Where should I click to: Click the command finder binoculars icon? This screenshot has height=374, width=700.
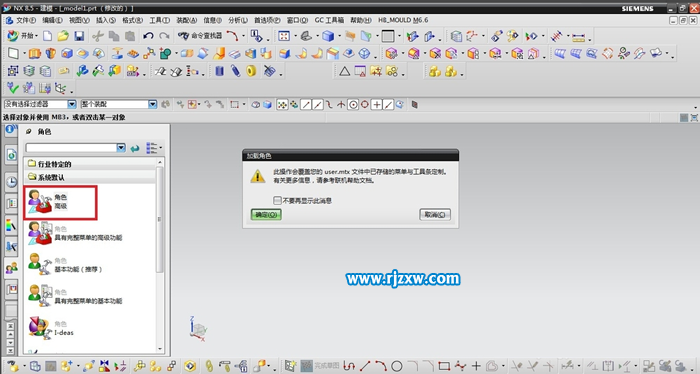183,36
